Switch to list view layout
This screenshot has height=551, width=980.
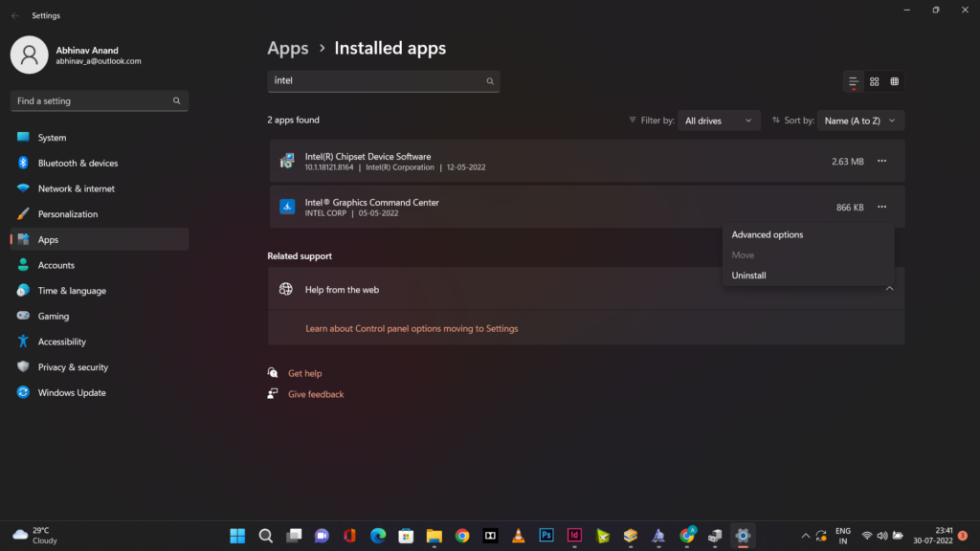854,82
